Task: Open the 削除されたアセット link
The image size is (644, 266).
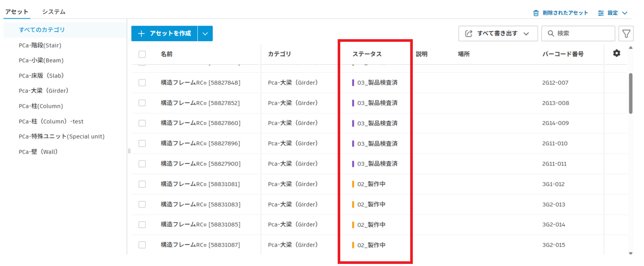Action: pyautogui.click(x=565, y=13)
